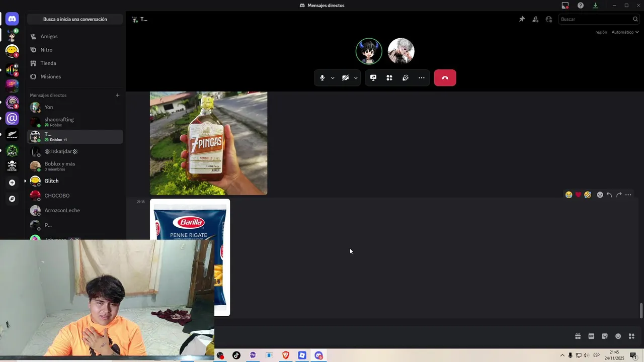The width and height of the screenshot is (644, 362).
Task: Open DM with ArrozconLeche
Action: coord(75,210)
